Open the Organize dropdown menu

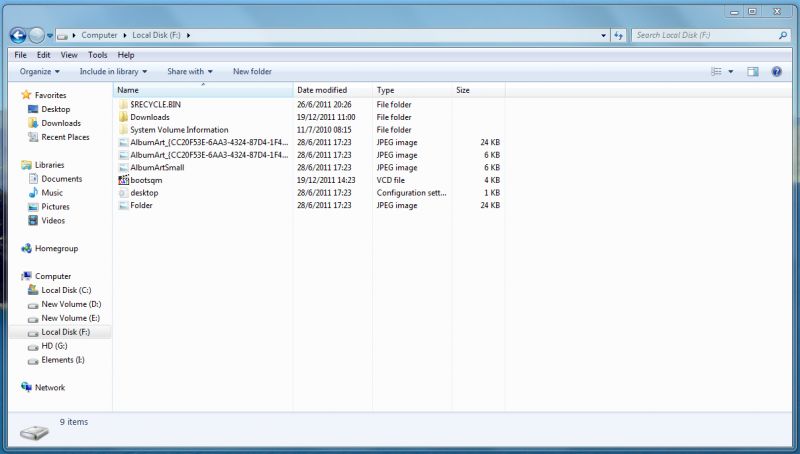[40, 72]
